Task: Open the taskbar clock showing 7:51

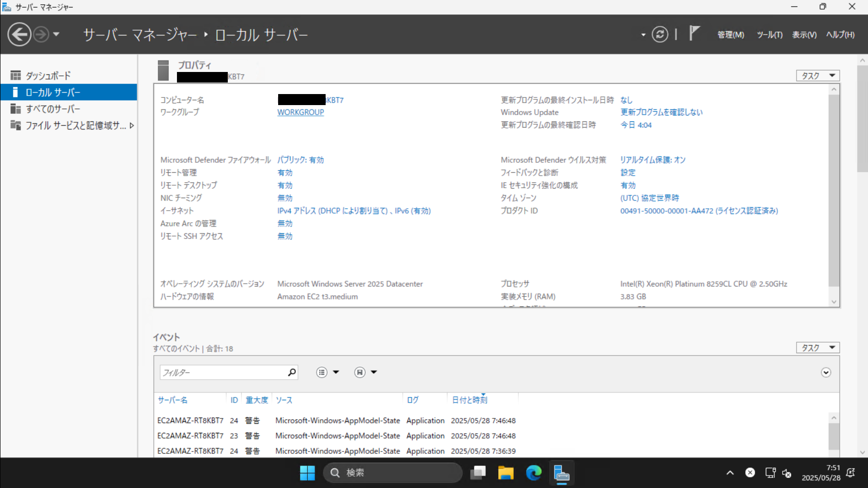Action: 821,473
